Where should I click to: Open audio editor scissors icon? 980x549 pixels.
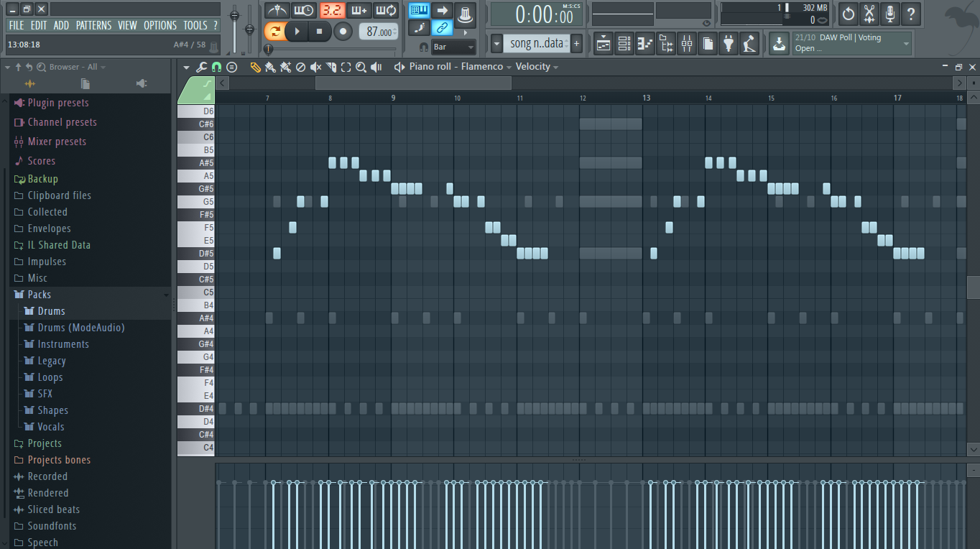coord(869,13)
